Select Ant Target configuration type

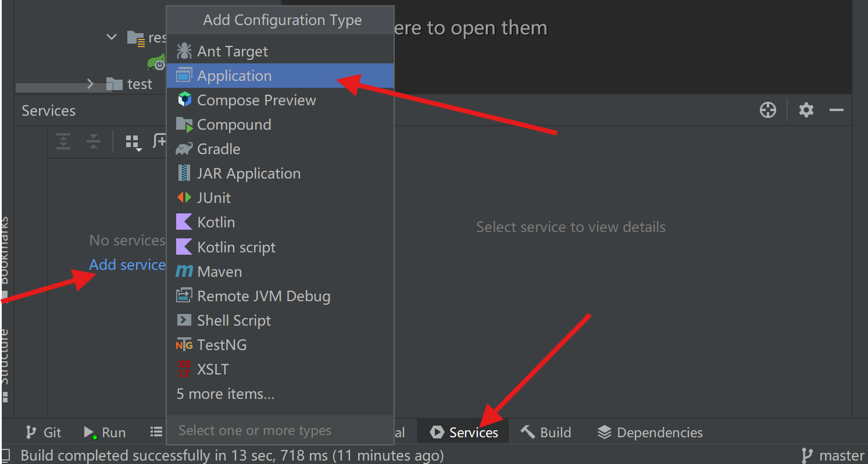[x=280, y=51]
